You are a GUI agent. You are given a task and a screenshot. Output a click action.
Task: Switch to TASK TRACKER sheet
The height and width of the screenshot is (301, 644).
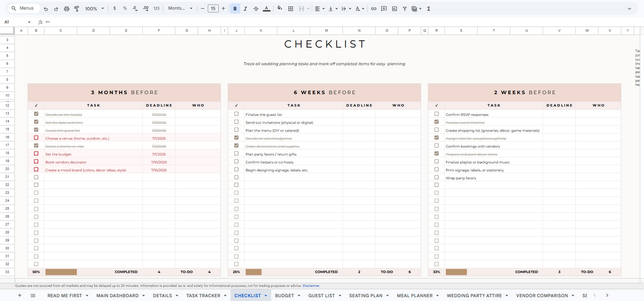203,296
